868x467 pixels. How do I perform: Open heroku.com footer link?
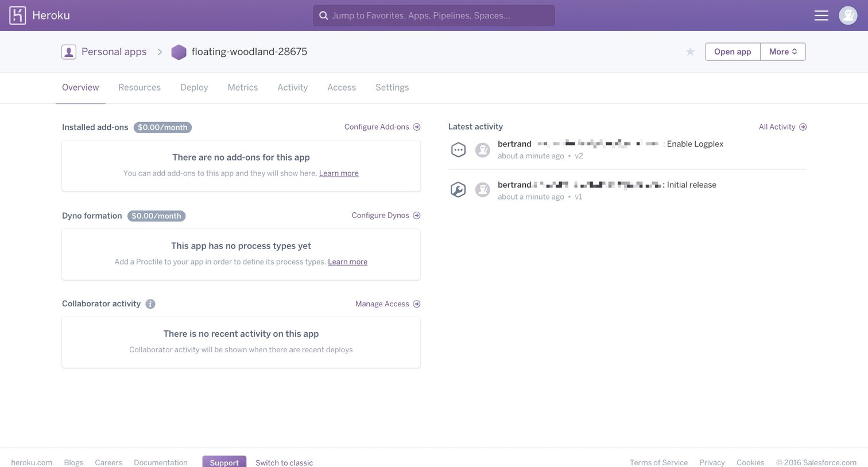32,462
